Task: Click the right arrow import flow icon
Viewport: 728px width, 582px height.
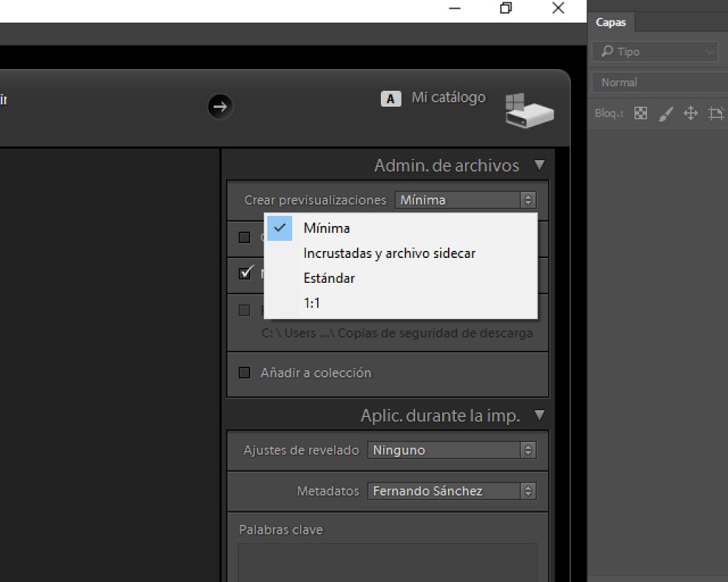Action: (x=220, y=107)
